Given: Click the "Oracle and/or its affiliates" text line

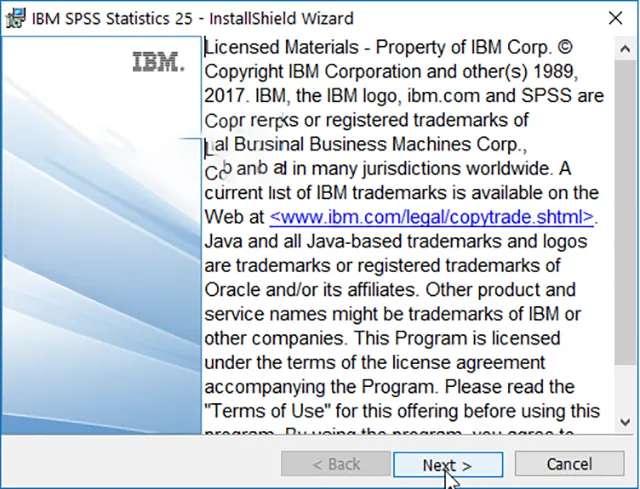Looking at the screenshot, I should (x=390, y=290).
